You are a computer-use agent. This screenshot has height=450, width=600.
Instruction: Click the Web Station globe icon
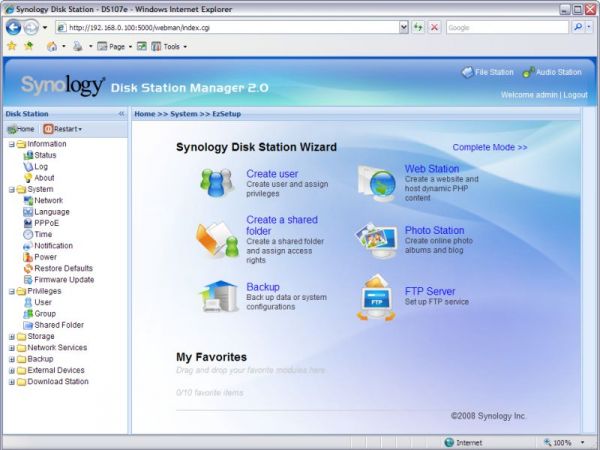(x=377, y=184)
